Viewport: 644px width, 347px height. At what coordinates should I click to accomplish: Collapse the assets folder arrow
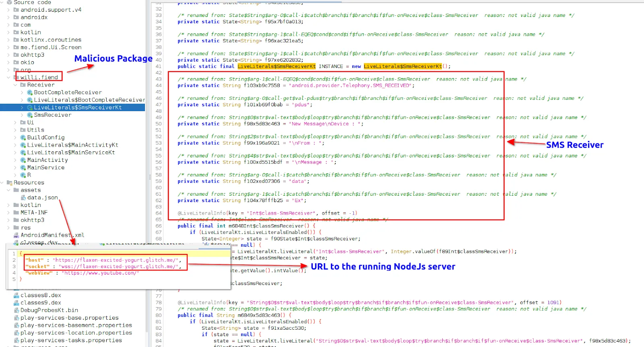pyautogui.click(x=8, y=190)
